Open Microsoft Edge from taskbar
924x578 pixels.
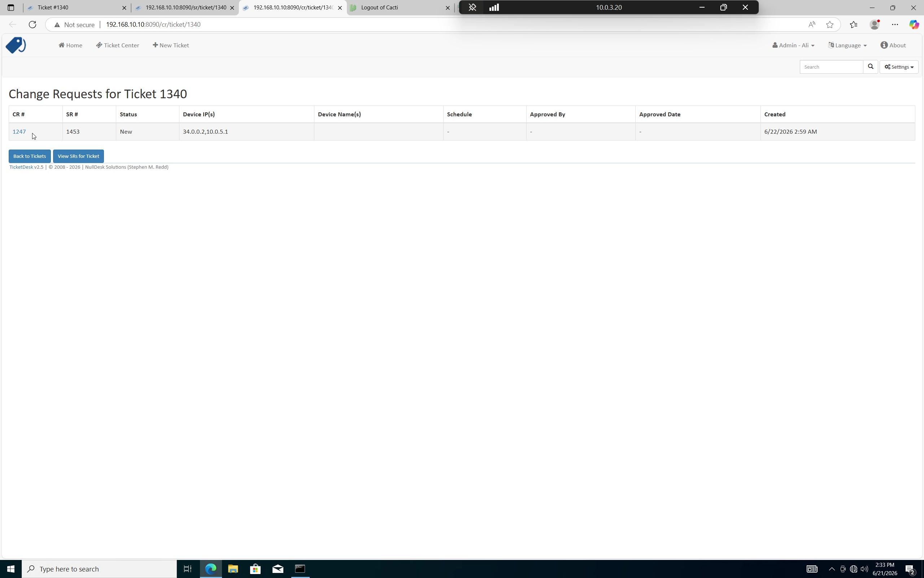click(211, 569)
